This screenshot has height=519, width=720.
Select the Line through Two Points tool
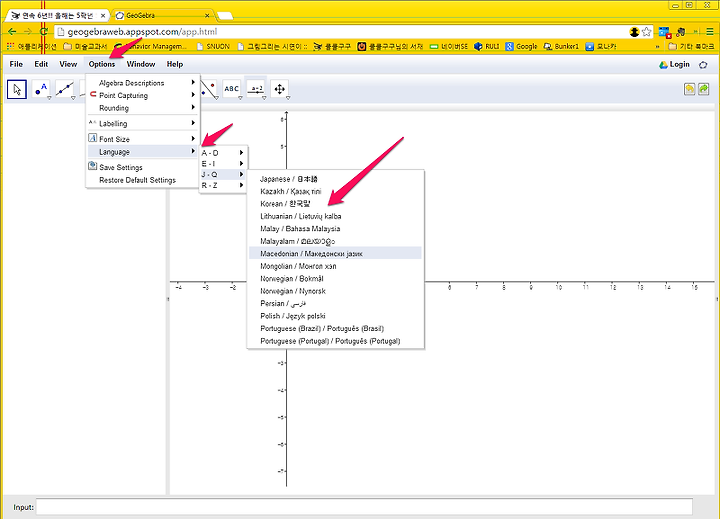click(65, 89)
